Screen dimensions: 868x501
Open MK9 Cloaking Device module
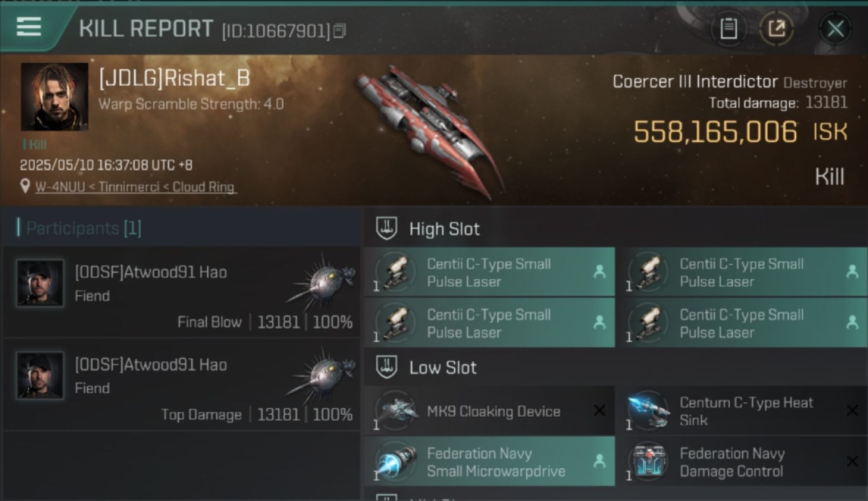coord(489,411)
